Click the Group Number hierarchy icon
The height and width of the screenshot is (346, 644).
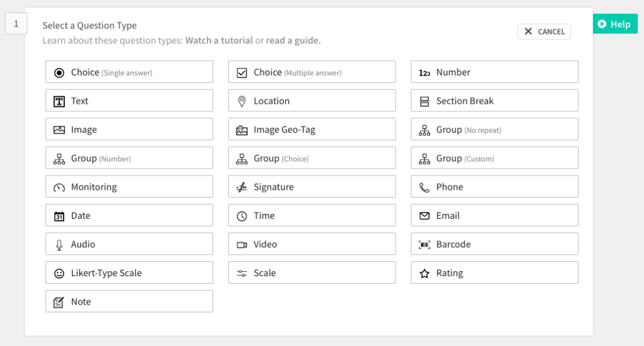59,159
